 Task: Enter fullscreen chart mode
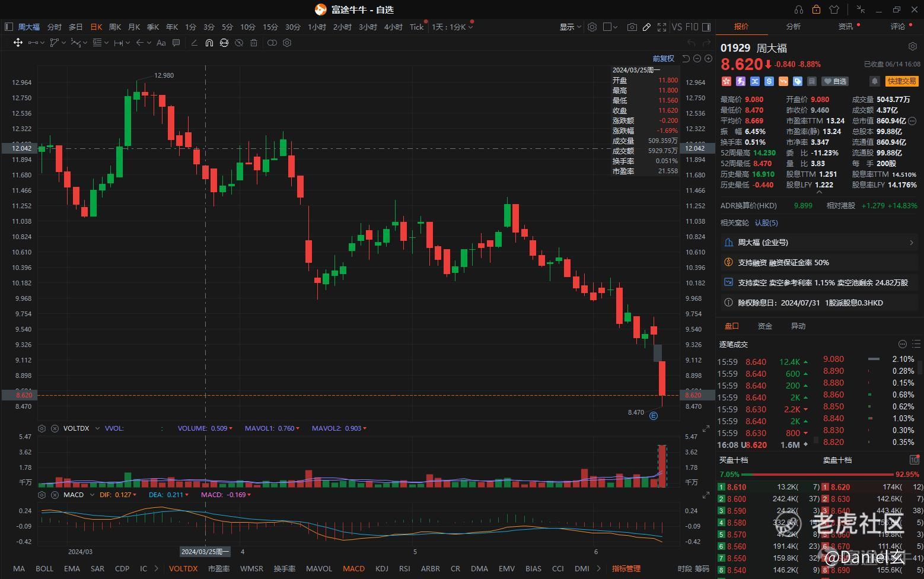[x=662, y=27]
